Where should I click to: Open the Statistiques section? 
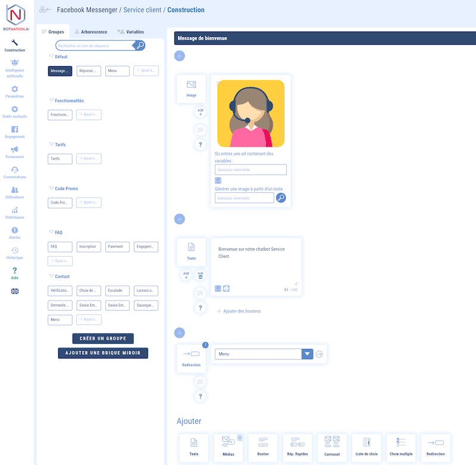(x=14, y=213)
